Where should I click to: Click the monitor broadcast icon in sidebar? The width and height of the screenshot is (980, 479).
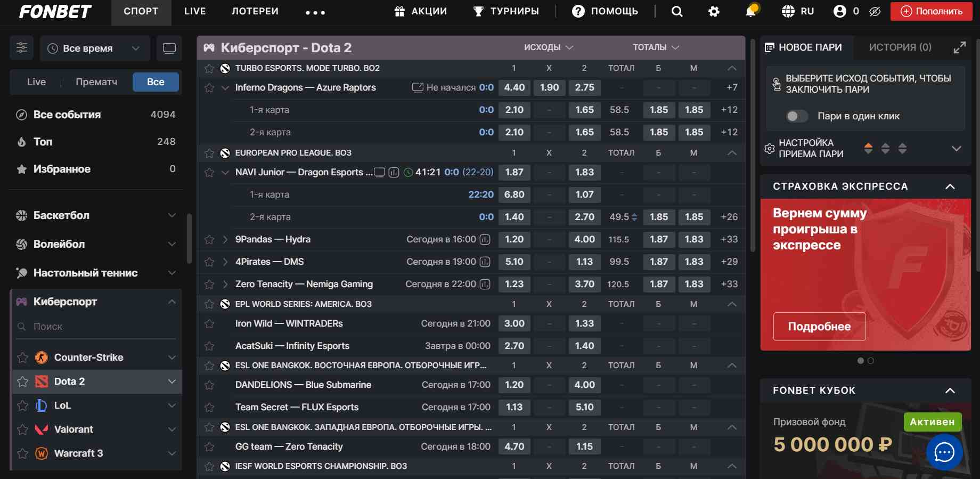pyautogui.click(x=169, y=48)
